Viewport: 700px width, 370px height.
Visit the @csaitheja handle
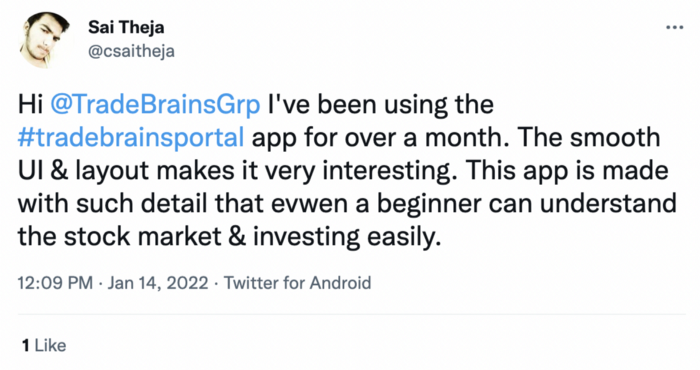pos(131,52)
